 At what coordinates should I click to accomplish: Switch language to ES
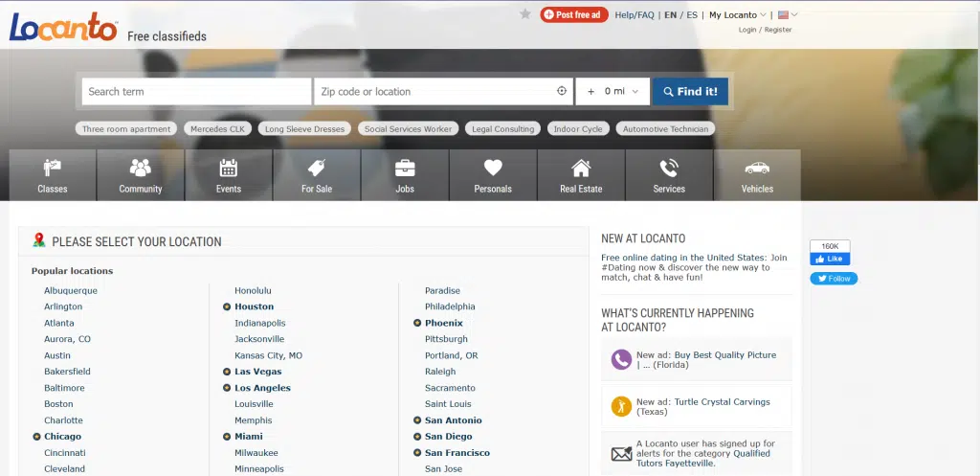692,15
